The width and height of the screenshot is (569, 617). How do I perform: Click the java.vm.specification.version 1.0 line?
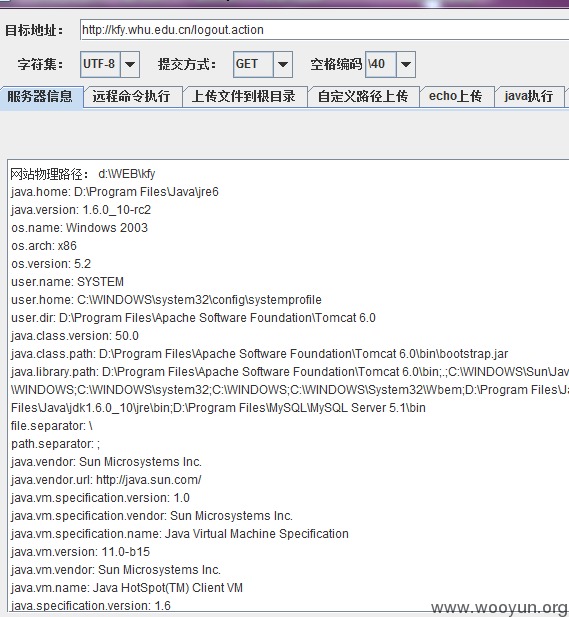(100, 498)
